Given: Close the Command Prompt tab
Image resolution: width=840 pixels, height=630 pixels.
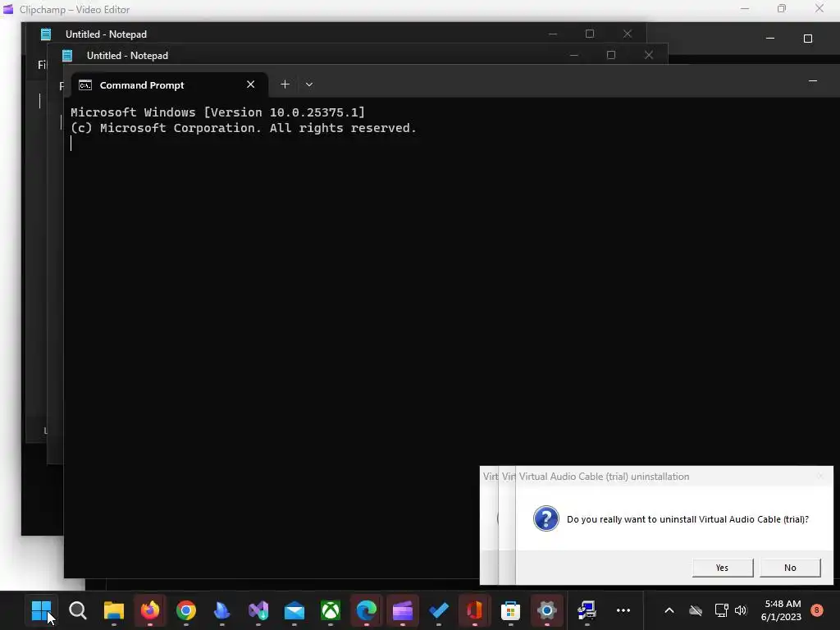Looking at the screenshot, I should (250, 84).
